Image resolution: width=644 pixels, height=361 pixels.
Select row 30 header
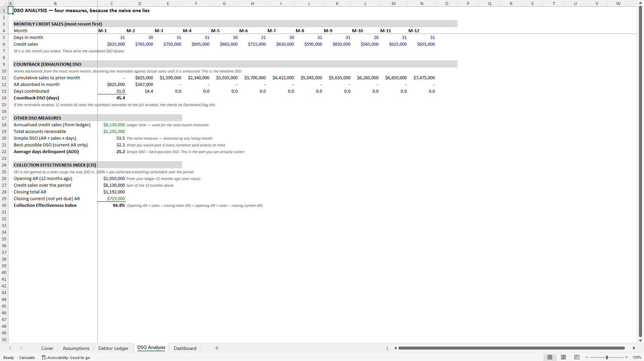[x=4, y=205]
